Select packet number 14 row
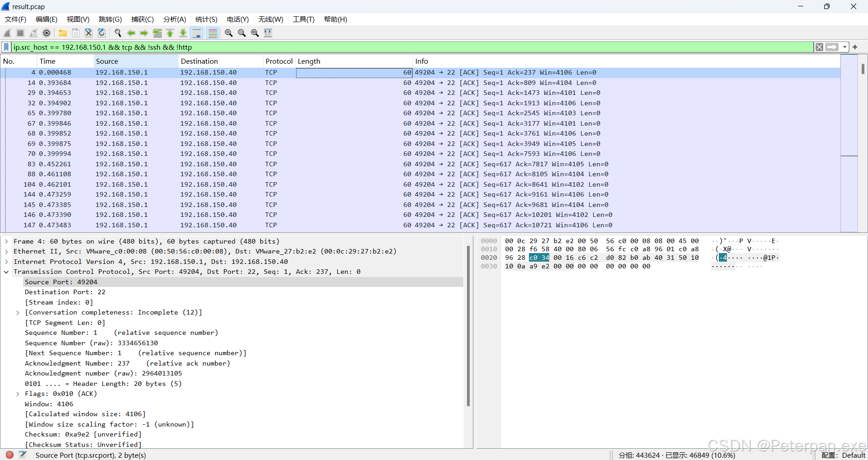The height and width of the screenshot is (460, 868). click(420, 83)
